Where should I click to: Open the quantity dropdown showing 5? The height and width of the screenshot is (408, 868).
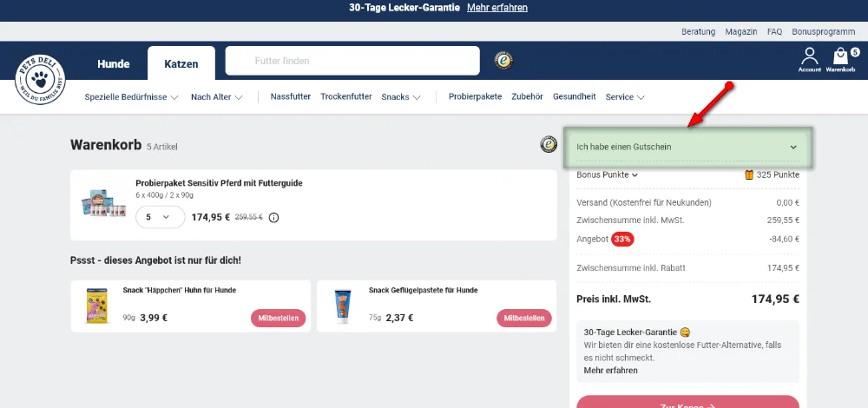coord(160,218)
